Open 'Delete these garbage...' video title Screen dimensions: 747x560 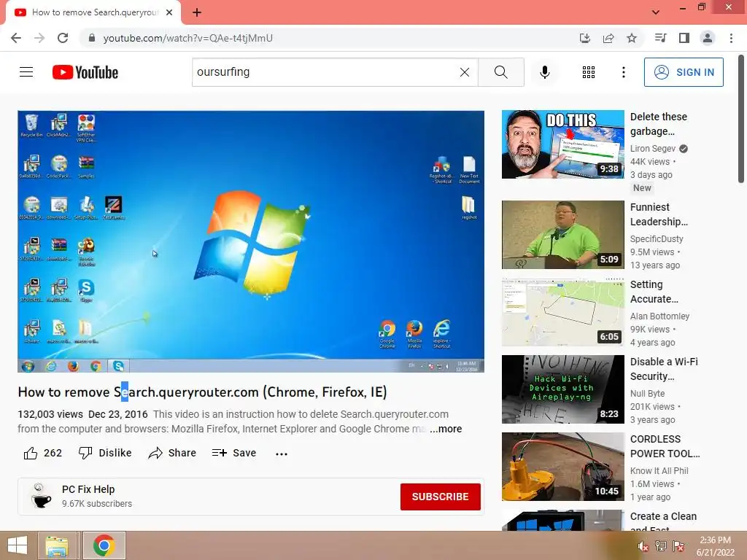(x=659, y=124)
